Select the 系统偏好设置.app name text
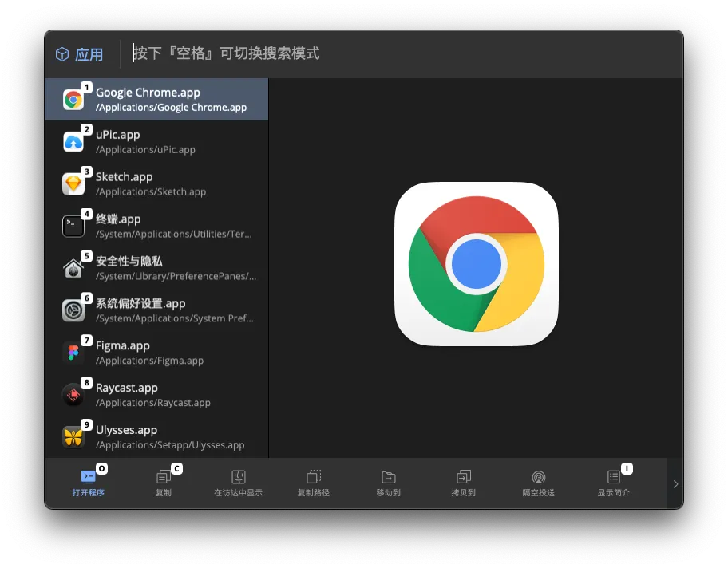This screenshot has height=568, width=728. coord(140,303)
